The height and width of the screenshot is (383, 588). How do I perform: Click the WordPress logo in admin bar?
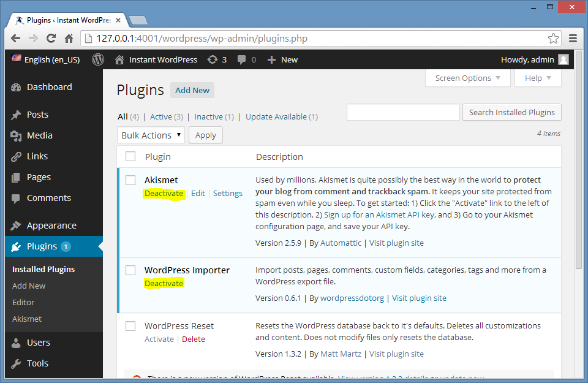point(98,59)
